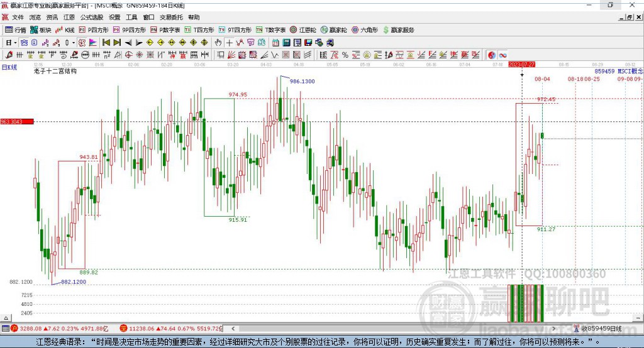
Task: Expand the bottom-left indicator panel arrow
Action: tap(6, 318)
